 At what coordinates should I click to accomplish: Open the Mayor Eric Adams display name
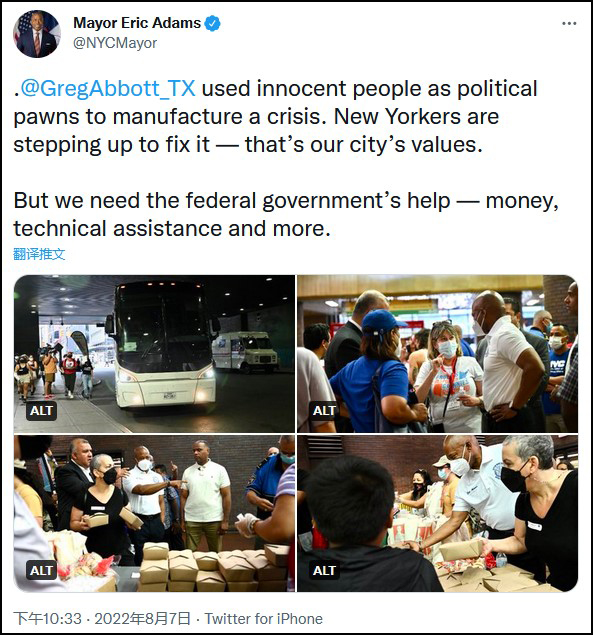click(137, 23)
